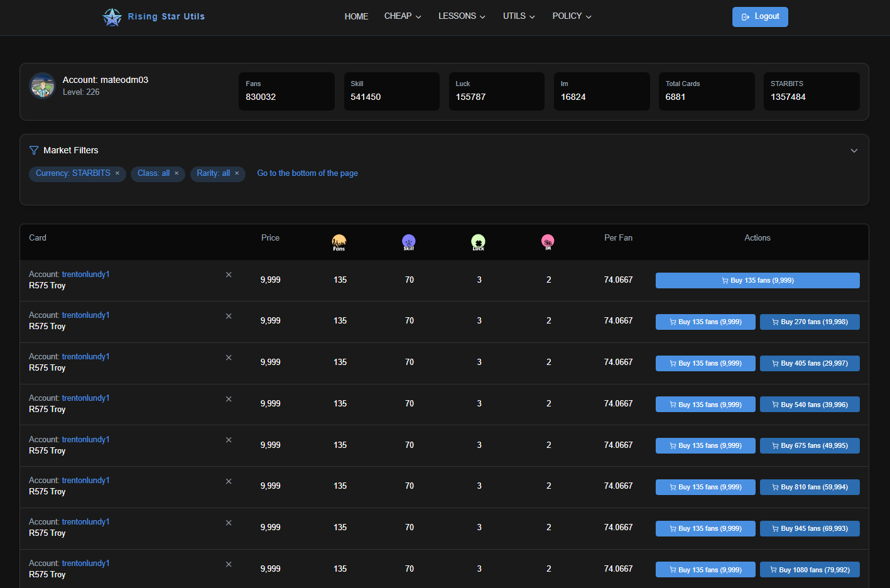
Task: Select the Fans stat value 830032
Action: click(x=261, y=97)
